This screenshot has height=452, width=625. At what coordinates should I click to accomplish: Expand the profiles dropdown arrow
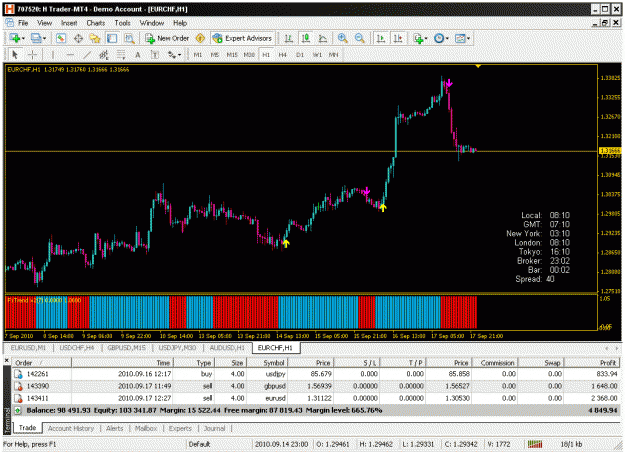[44, 39]
